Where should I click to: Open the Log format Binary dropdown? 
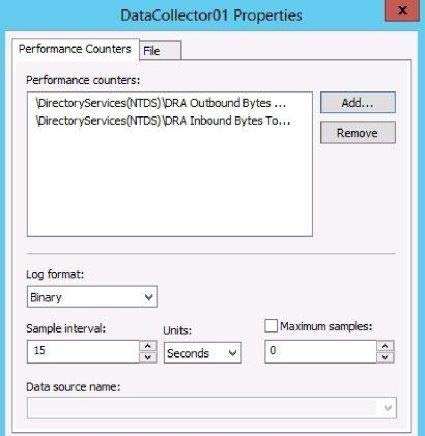[92, 297]
